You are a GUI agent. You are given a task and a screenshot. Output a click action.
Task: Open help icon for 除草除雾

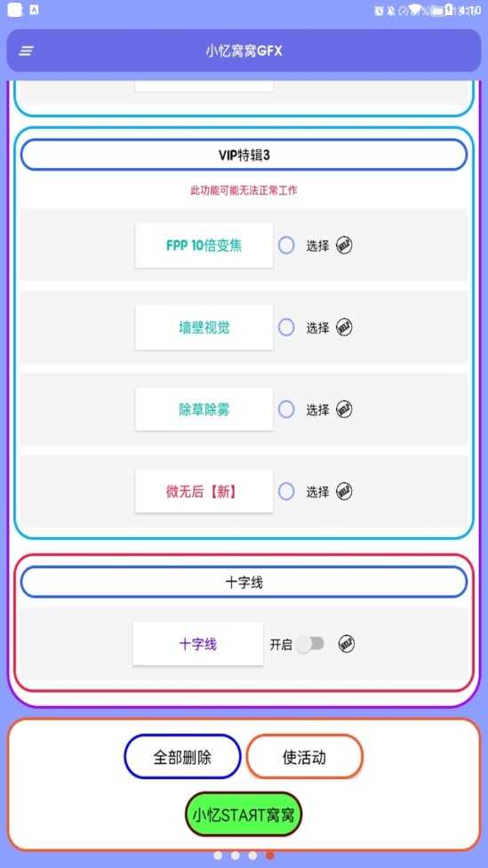[344, 409]
